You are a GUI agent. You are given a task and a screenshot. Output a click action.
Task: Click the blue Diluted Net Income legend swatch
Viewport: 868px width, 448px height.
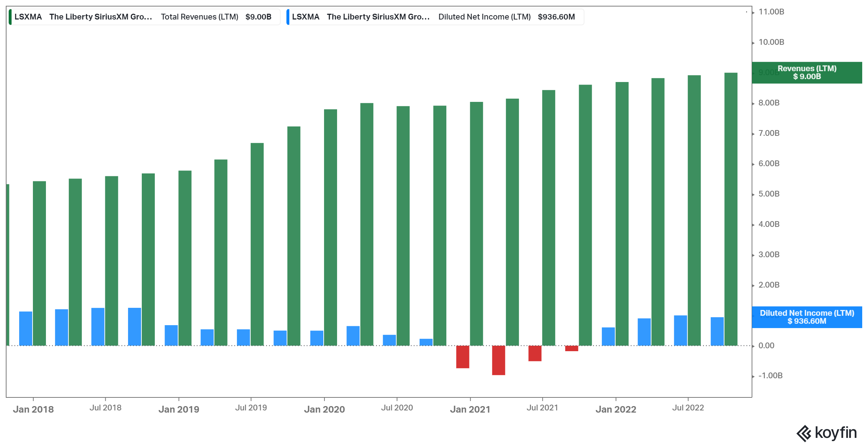pyautogui.click(x=288, y=17)
